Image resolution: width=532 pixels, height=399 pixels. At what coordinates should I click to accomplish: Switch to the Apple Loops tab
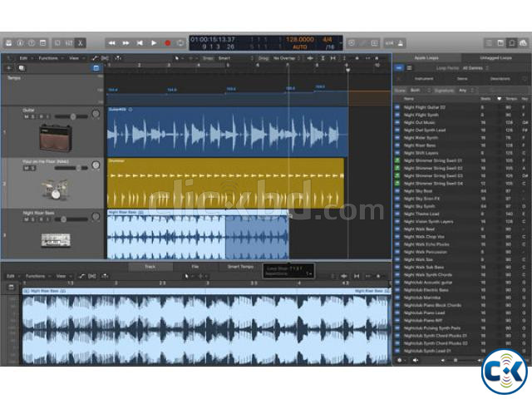[x=426, y=58]
